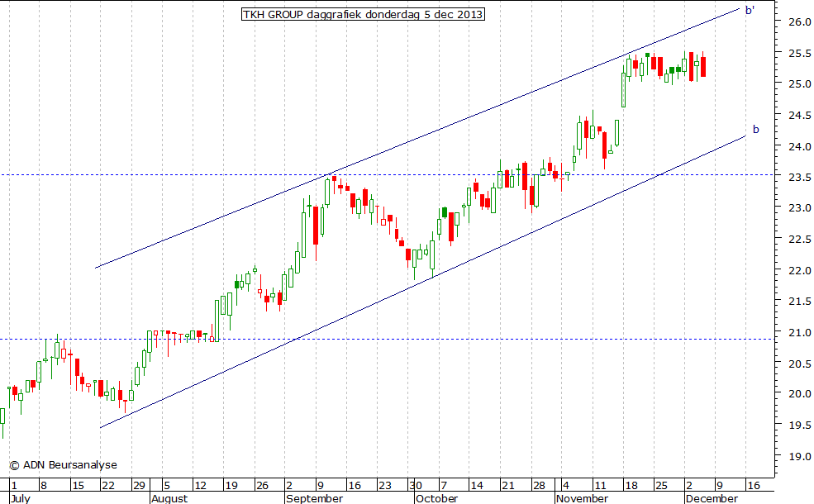This screenshot has width=814, height=504.
Task: Select the 24.0 price axis label
Action: tap(799, 146)
